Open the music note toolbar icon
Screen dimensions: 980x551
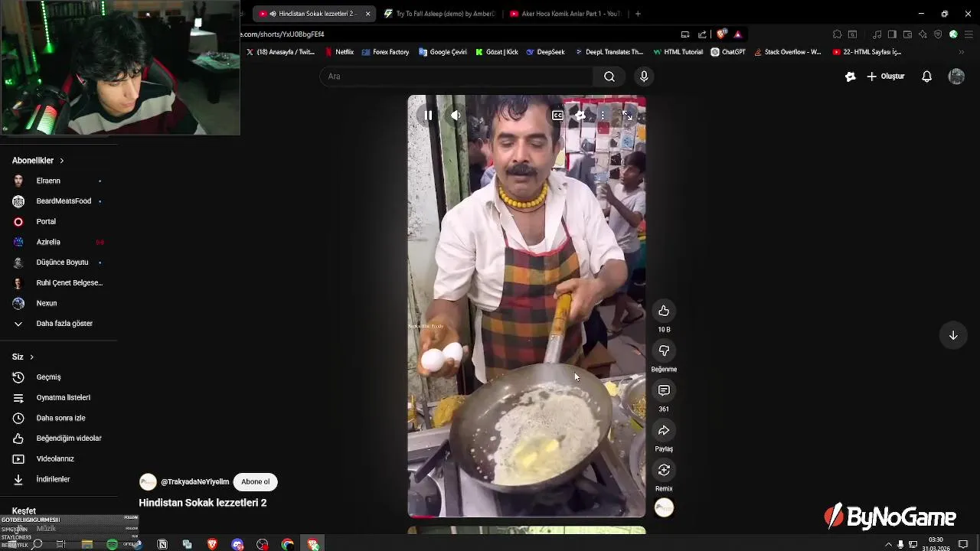pos(877,34)
